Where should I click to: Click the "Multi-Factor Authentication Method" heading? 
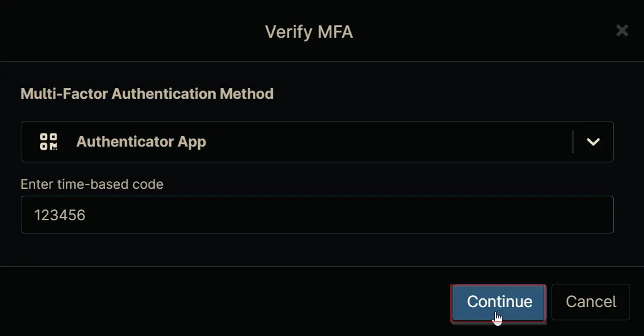(147, 94)
